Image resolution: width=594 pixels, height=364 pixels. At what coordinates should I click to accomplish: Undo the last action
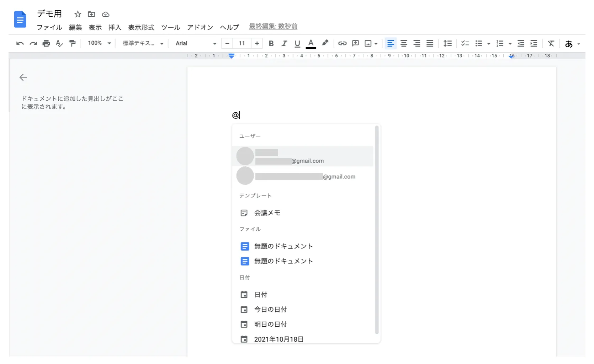coord(20,43)
